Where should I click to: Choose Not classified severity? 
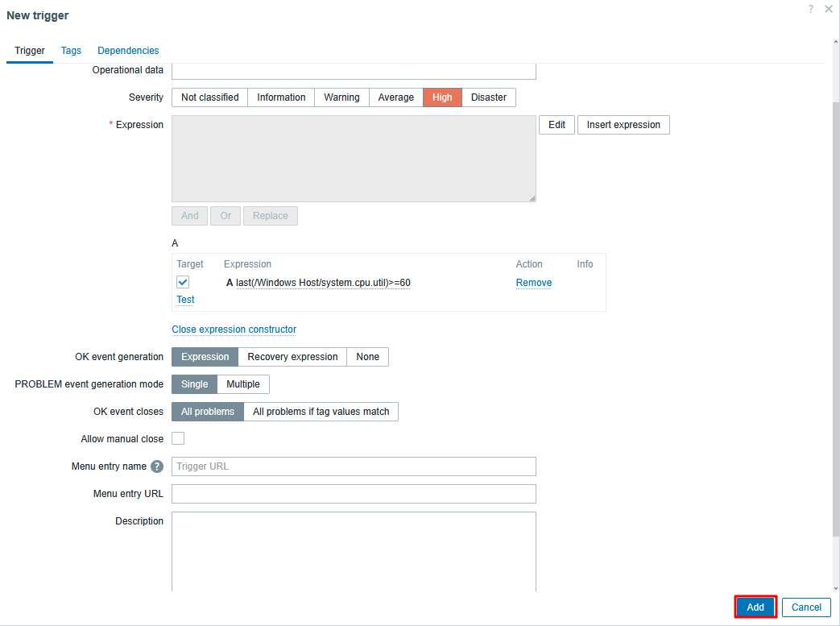(x=209, y=97)
